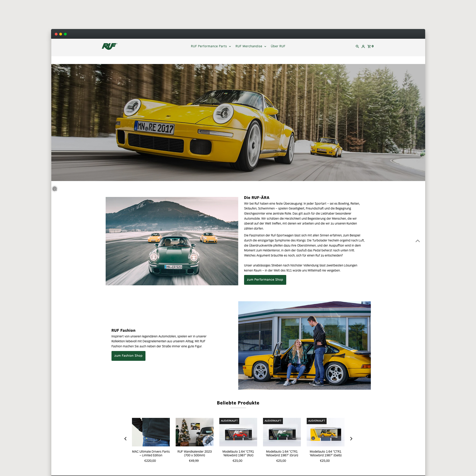Click MAC Ultimate Drivers Pants title link

pyautogui.click(x=151, y=453)
